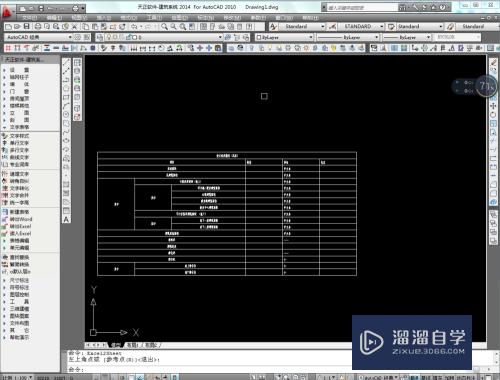Select the Spline tool in draw toolbar
Image resolution: width=500 pixels, height=380 pixels.
[66, 132]
